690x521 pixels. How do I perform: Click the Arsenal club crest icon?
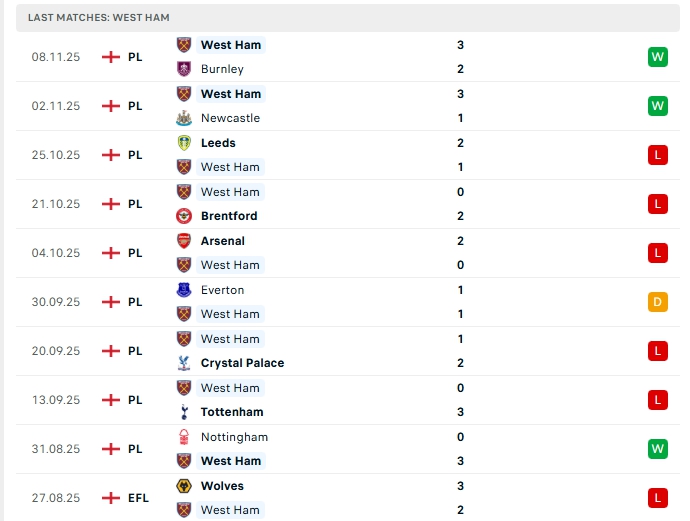[x=183, y=241]
